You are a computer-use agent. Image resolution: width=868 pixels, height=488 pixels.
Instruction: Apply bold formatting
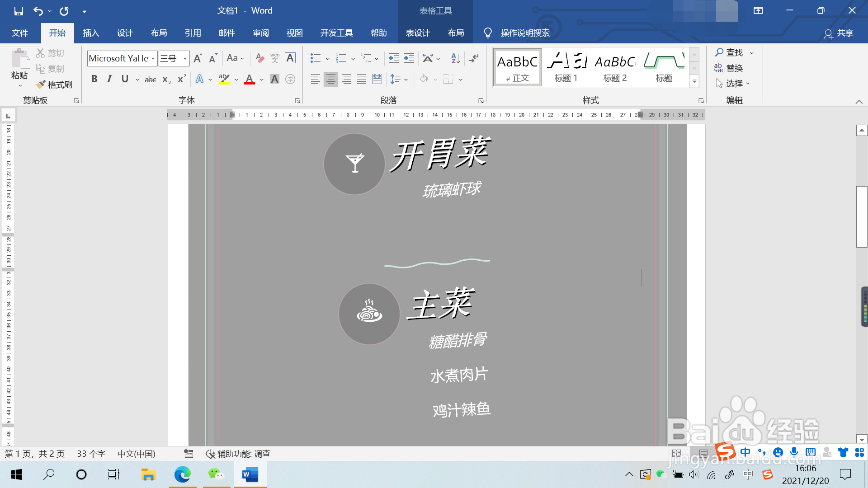click(x=94, y=79)
